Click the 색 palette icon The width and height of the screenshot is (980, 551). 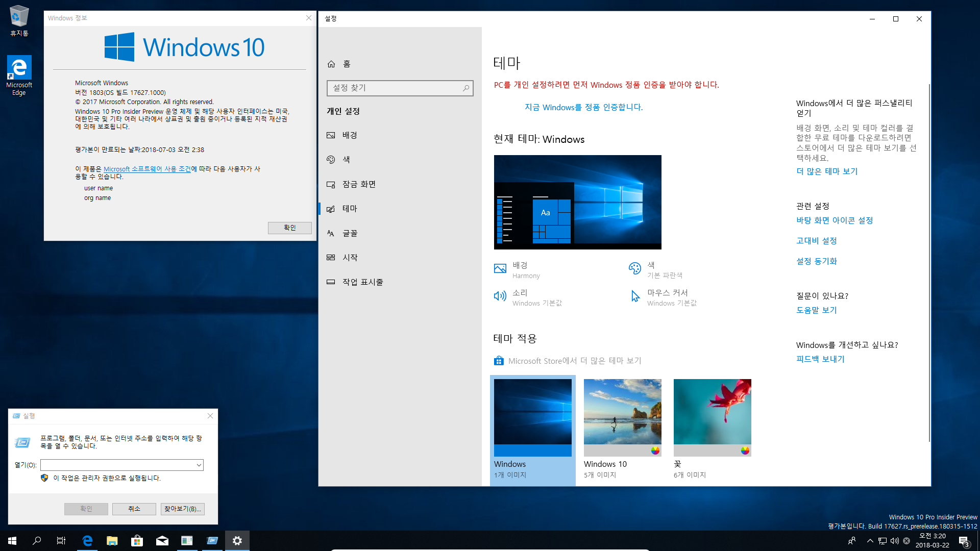point(635,268)
